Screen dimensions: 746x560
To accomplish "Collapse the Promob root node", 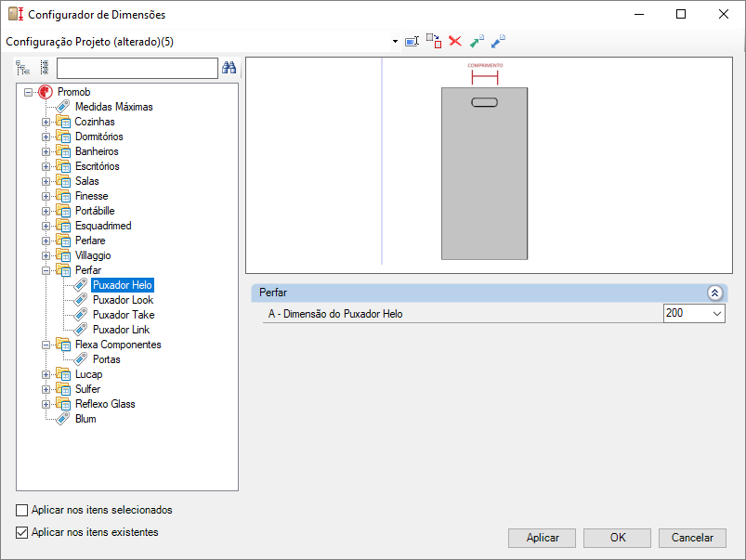I will (x=29, y=92).
